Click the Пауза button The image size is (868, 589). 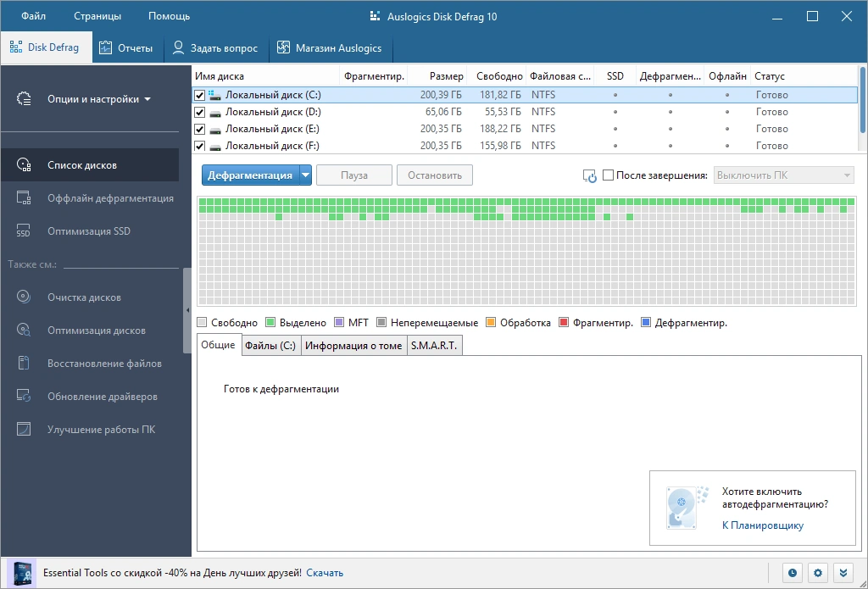coord(354,175)
